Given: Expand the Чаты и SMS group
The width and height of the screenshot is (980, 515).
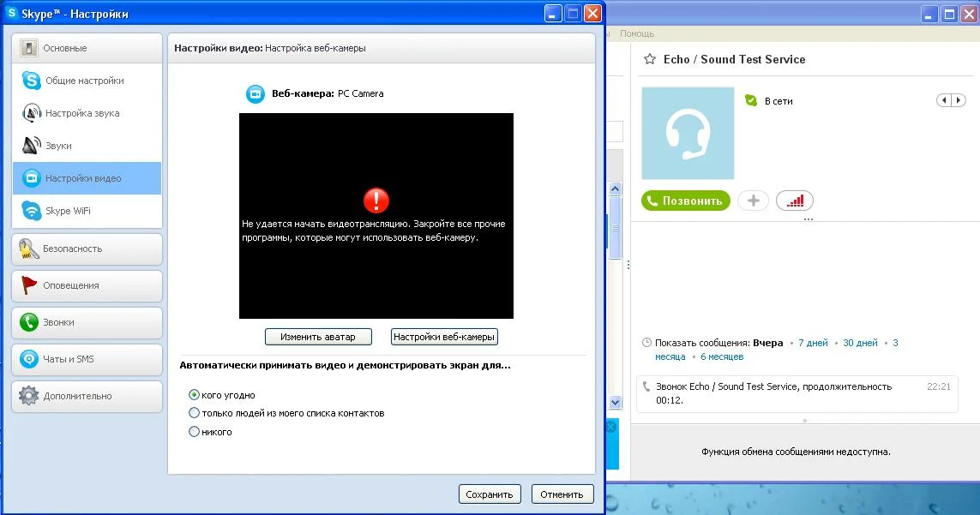Looking at the screenshot, I should (x=87, y=359).
